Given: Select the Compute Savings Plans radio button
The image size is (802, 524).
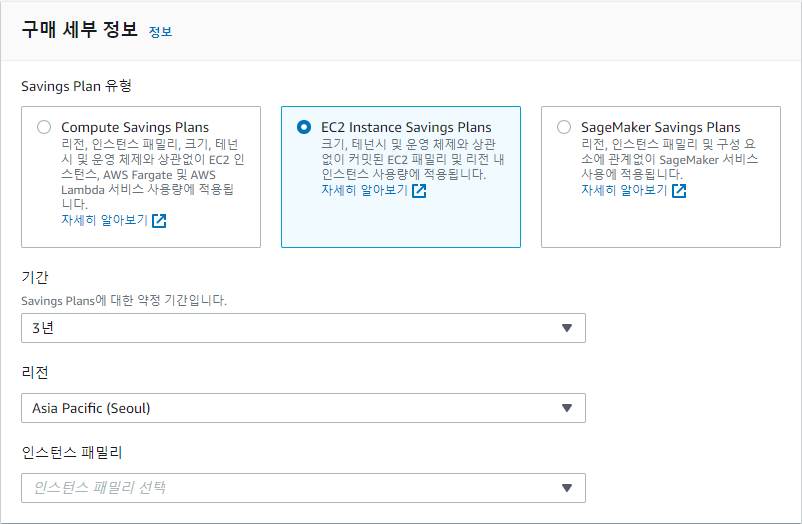Looking at the screenshot, I should 44,127.
